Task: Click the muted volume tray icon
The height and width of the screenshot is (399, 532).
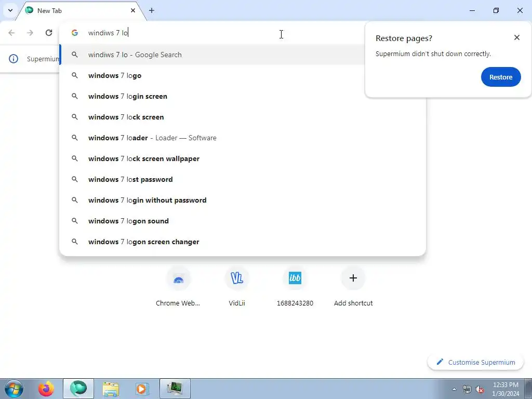Action: coord(480,389)
